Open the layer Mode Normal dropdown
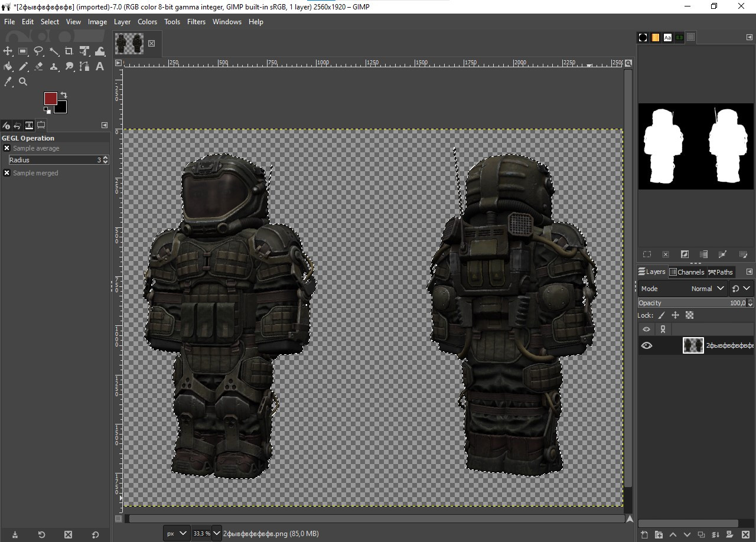 pyautogui.click(x=683, y=289)
